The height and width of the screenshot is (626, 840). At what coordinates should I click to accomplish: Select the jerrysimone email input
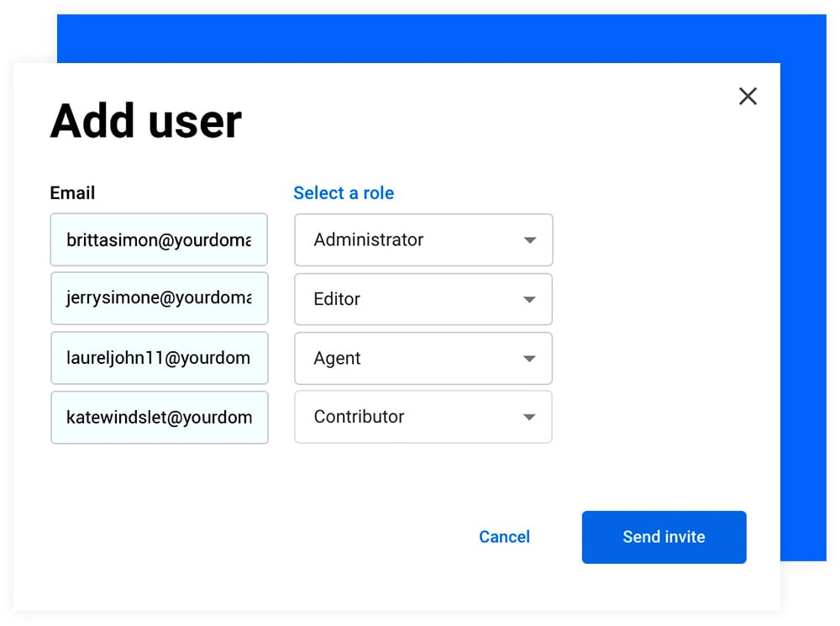[159, 298]
